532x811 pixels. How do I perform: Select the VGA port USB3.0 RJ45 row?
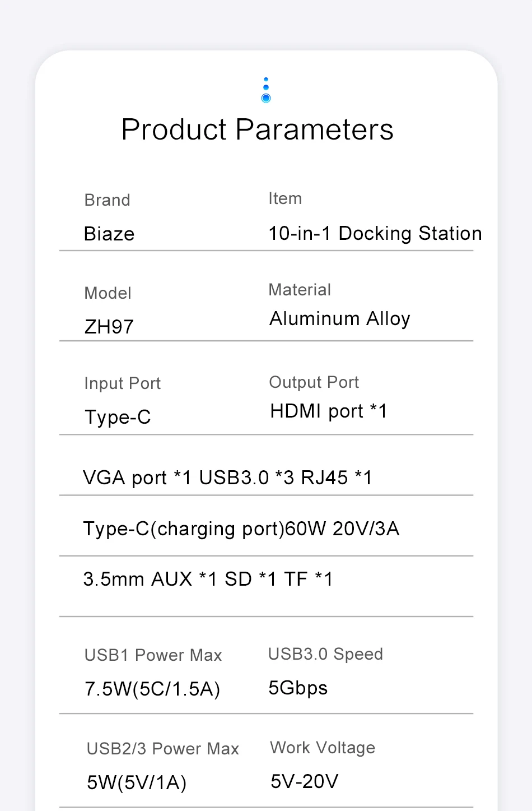(x=228, y=478)
